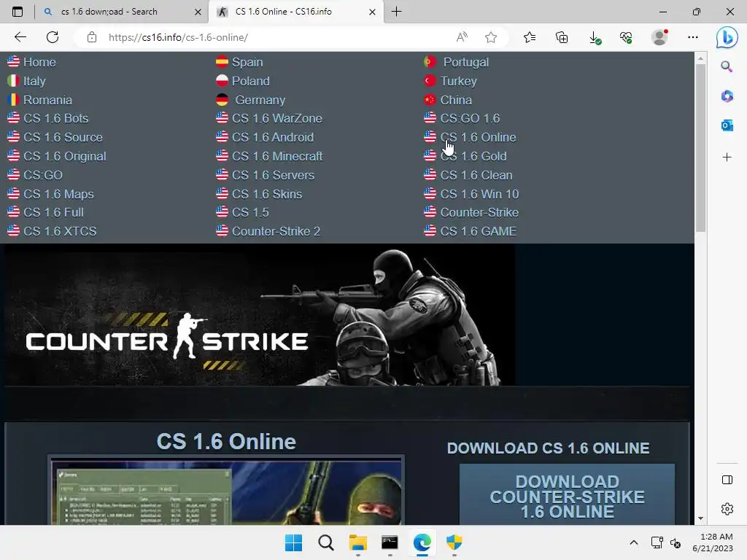Open the China language link
747x560 pixels.
point(456,100)
